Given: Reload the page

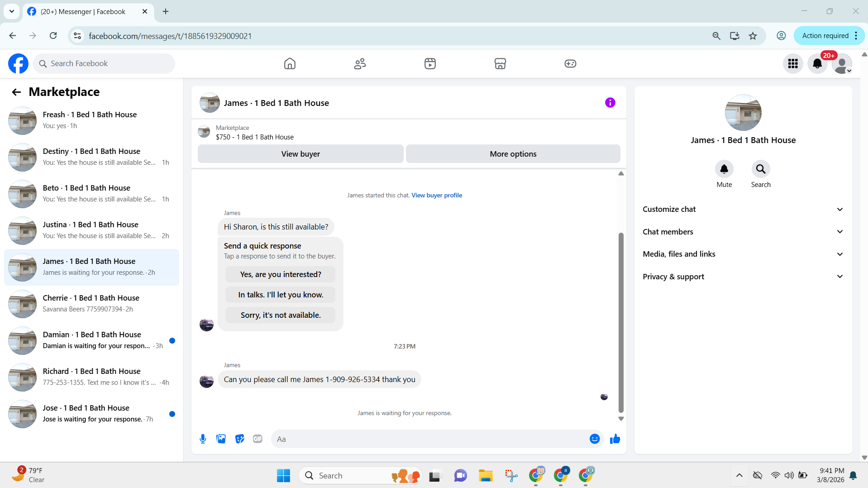Looking at the screenshot, I should coord(53,36).
